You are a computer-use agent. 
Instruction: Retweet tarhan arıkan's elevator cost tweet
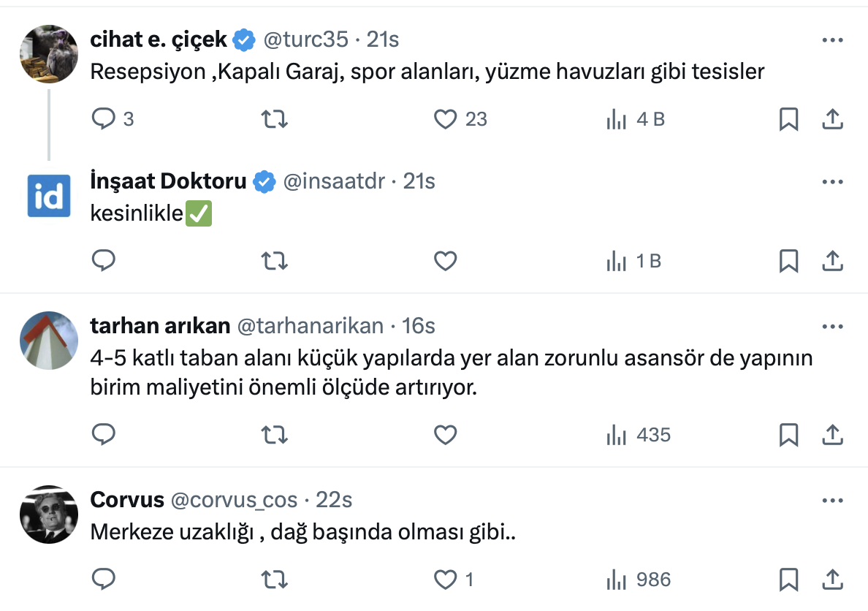pyautogui.click(x=274, y=436)
